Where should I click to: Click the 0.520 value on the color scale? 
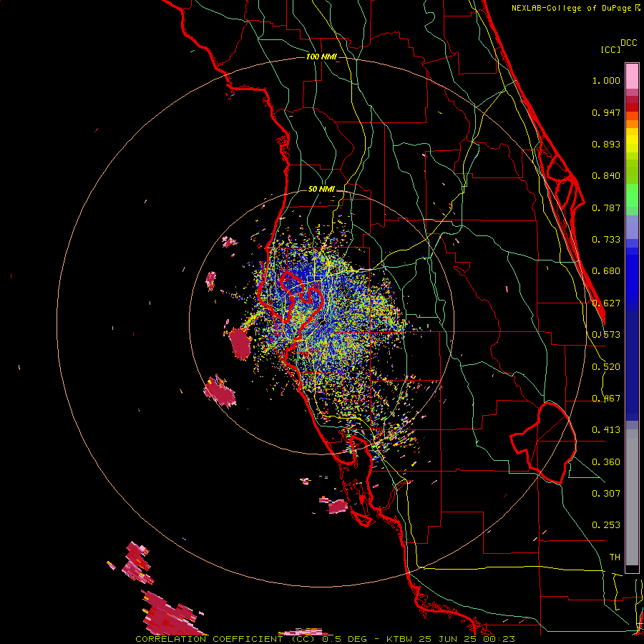[606, 367]
